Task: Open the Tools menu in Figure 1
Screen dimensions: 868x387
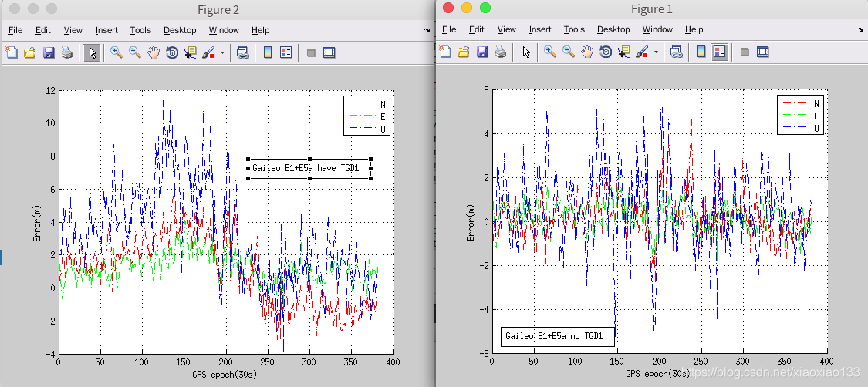Action: (574, 29)
